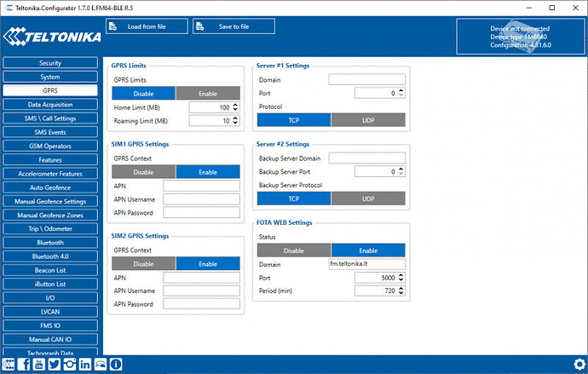Open iButton List section
The image size is (588, 374).
[x=50, y=284]
